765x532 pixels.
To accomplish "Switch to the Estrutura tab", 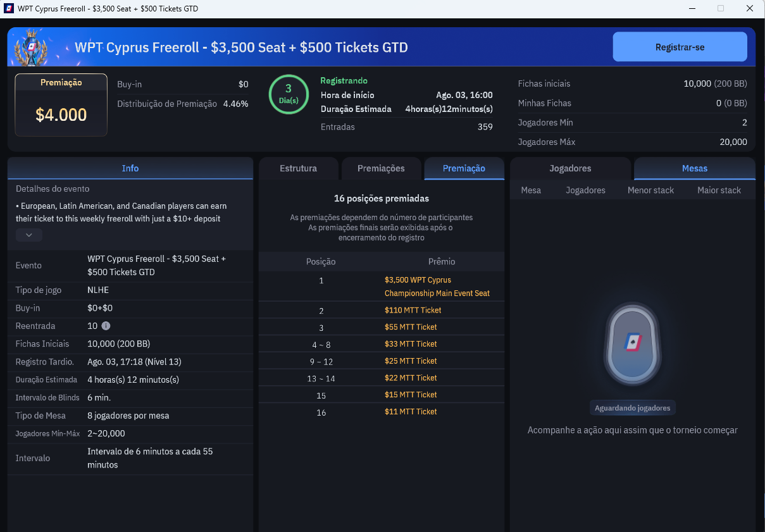I will [x=298, y=168].
